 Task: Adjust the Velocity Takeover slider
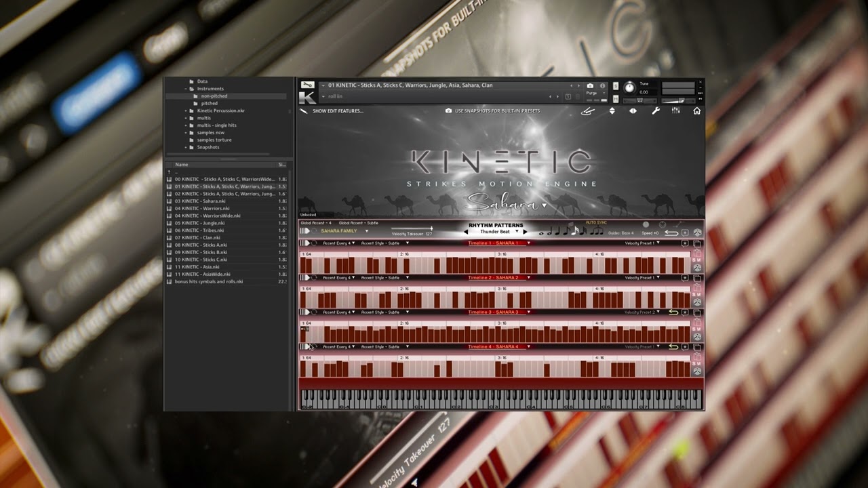[x=411, y=228]
